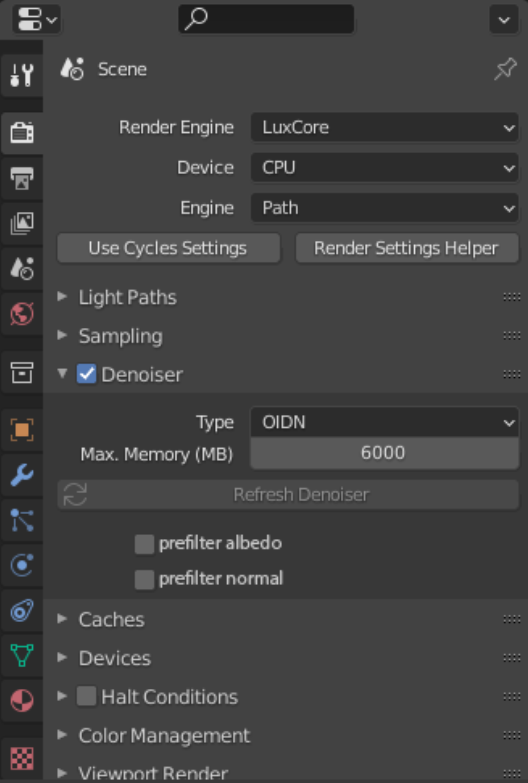Switch to Output properties tab
The height and width of the screenshot is (783, 528).
(x=21, y=178)
